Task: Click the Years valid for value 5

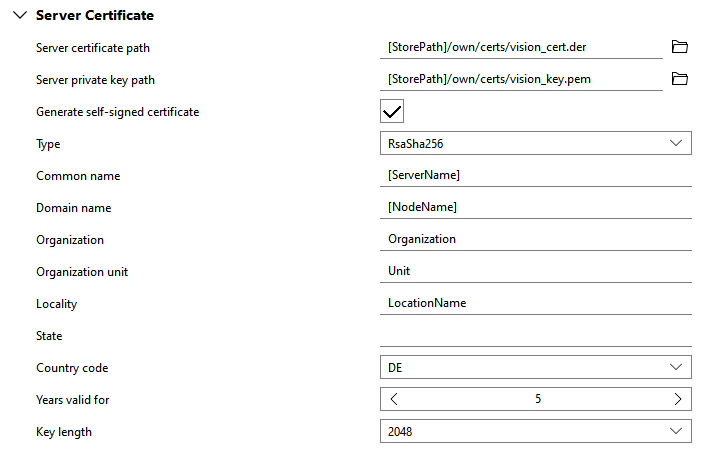Action: coord(537,399)
